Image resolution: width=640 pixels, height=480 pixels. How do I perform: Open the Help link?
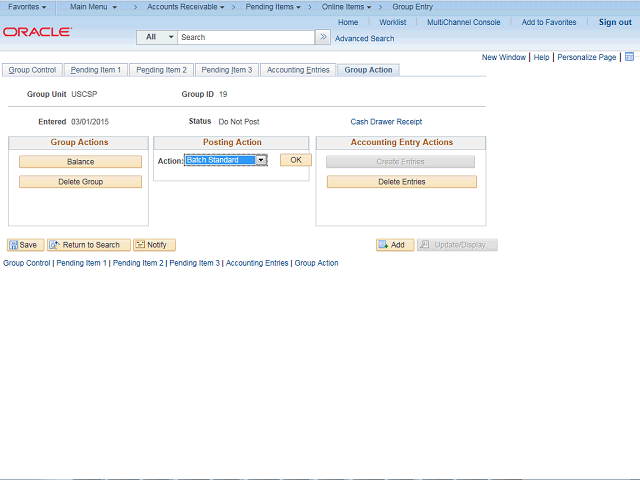[541, 57]
